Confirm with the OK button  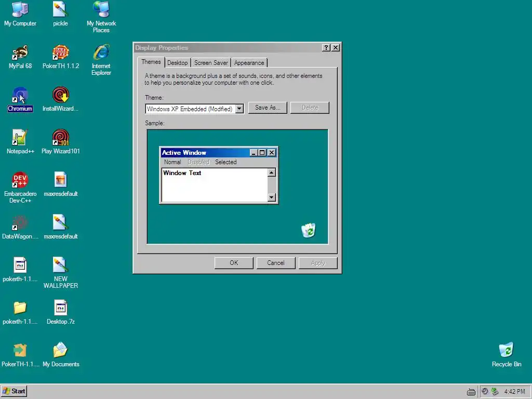(234, 263)
